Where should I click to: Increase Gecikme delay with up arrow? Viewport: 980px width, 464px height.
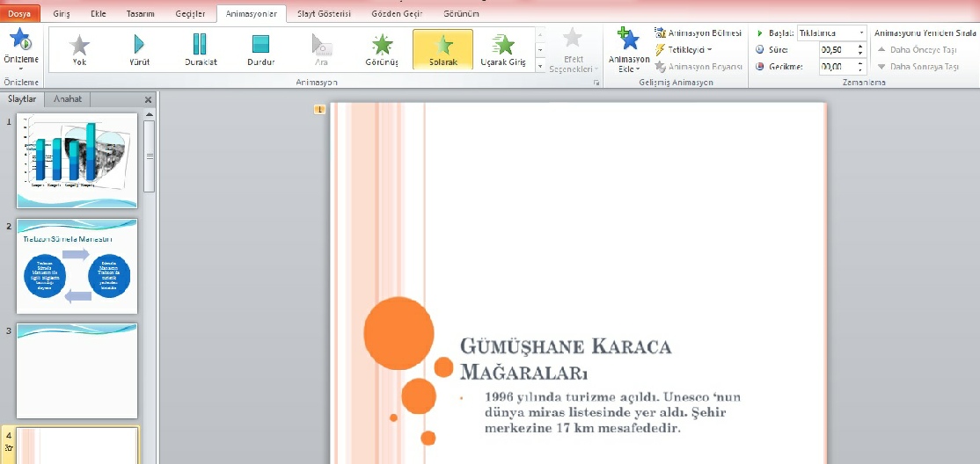click(860, 63)
